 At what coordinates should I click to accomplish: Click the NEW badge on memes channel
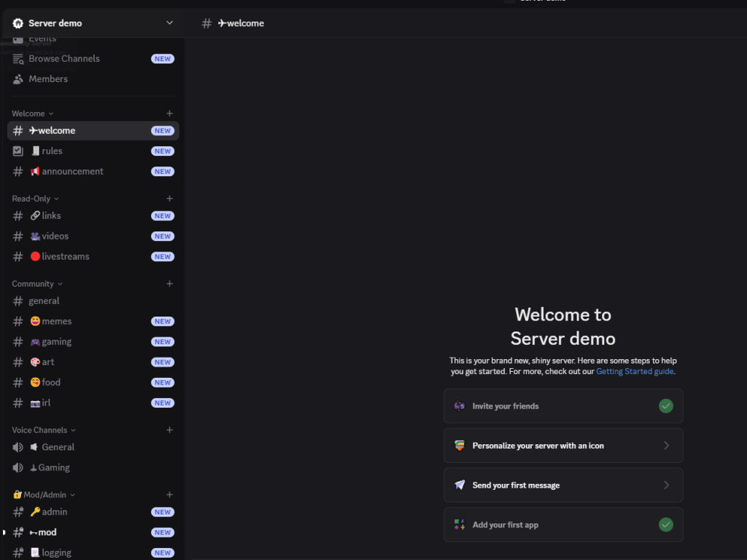[x=162, y=321]
